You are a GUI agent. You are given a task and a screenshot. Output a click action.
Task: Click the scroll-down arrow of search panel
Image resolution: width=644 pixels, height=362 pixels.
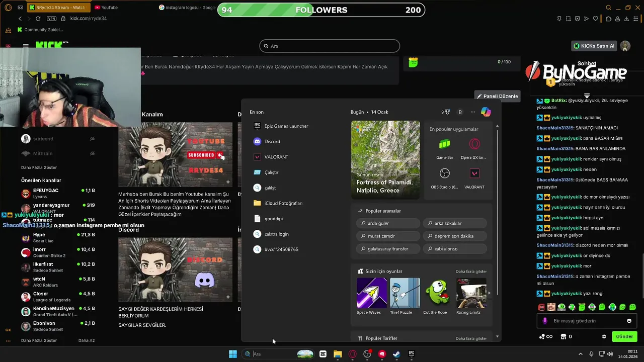click(x=497, y=336)
